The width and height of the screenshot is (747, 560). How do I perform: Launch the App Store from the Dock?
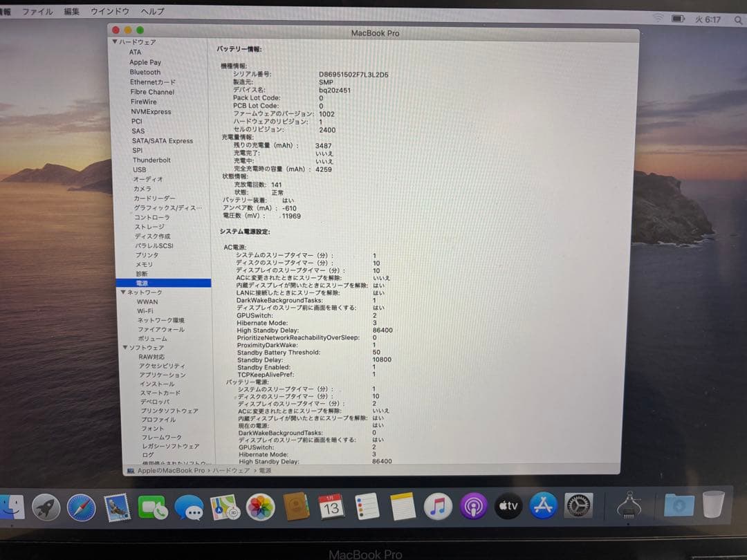[x=543, y=506]
